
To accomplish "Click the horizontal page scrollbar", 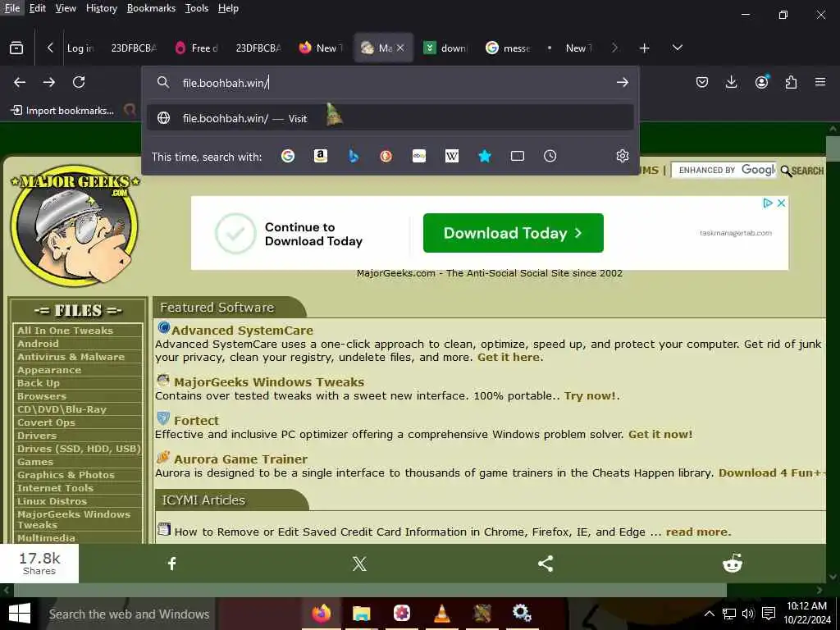I will (370, 590).
